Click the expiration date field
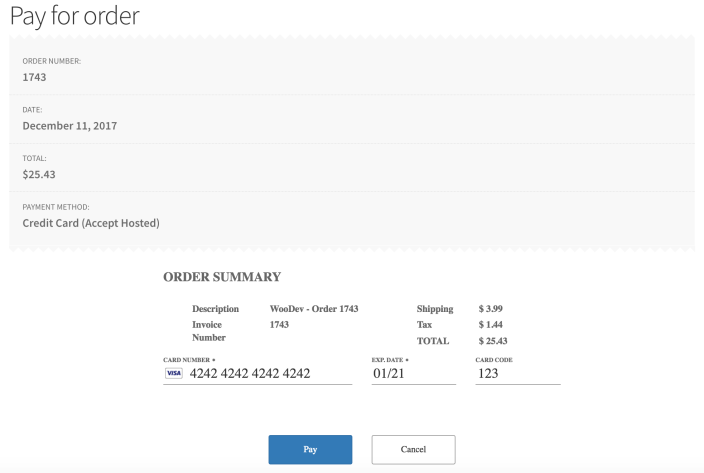The width and height of the screenshot is (704, 473). coord(412,374)
